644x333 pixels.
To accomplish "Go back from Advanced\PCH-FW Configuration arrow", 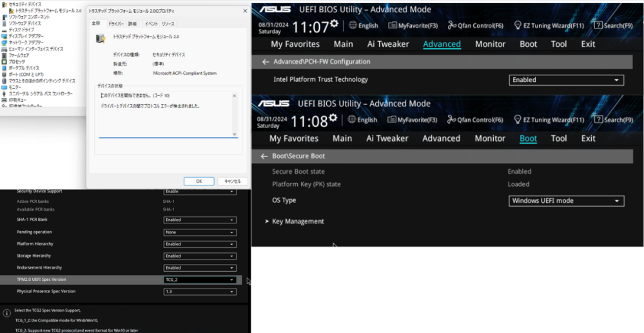I will pos(266,62).
